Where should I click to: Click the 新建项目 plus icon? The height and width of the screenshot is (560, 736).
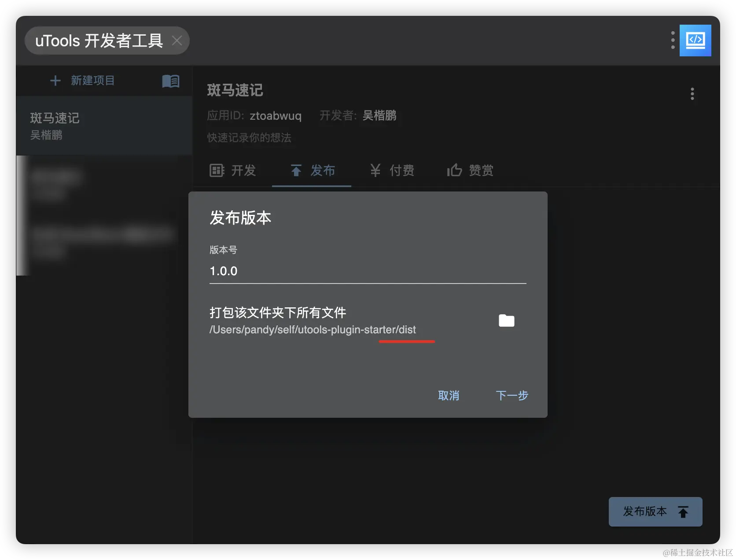point(55,81)
